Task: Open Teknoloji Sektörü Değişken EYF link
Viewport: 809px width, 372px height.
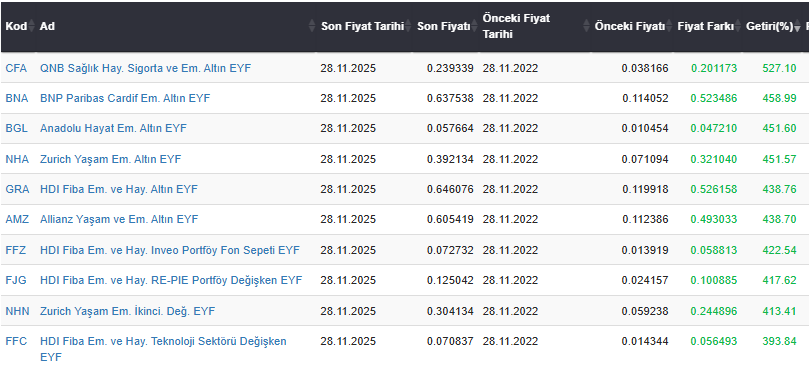Action: point(163,349)
